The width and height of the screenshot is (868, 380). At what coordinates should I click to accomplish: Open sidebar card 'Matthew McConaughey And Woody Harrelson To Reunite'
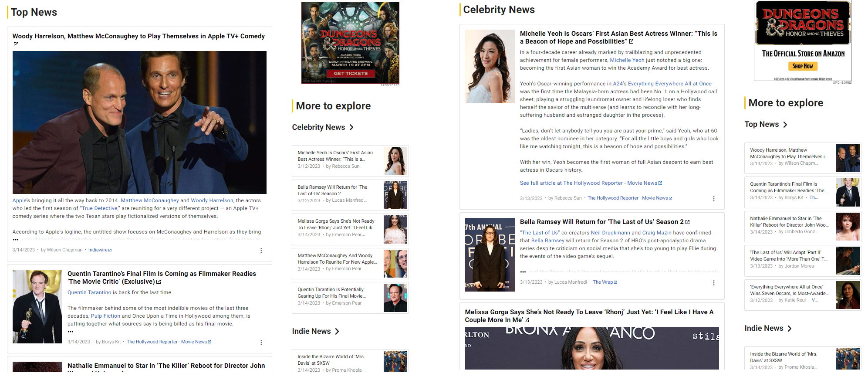coord(350,264)
